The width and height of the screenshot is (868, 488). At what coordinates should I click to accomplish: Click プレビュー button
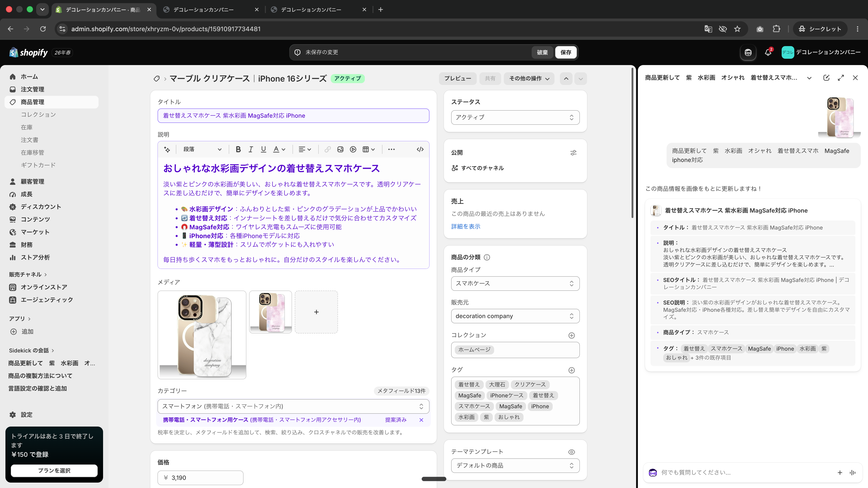pyautogui.click(x=458, y=78)
